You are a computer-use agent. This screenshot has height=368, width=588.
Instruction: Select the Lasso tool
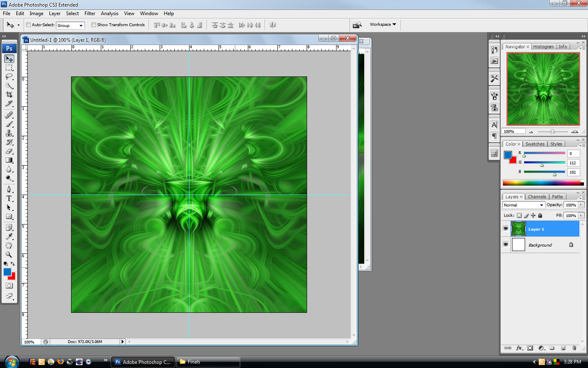pos(9,77)
